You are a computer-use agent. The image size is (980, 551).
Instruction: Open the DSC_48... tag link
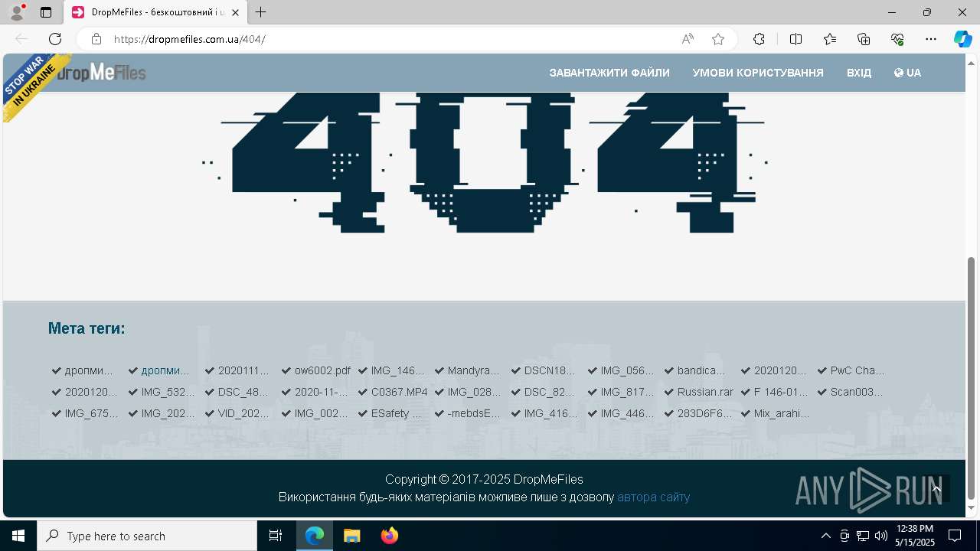[243, 392]
